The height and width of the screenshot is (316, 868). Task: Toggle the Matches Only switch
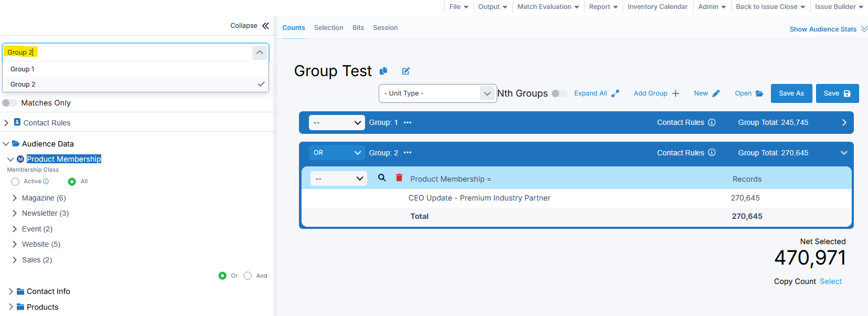pos(10,103)
